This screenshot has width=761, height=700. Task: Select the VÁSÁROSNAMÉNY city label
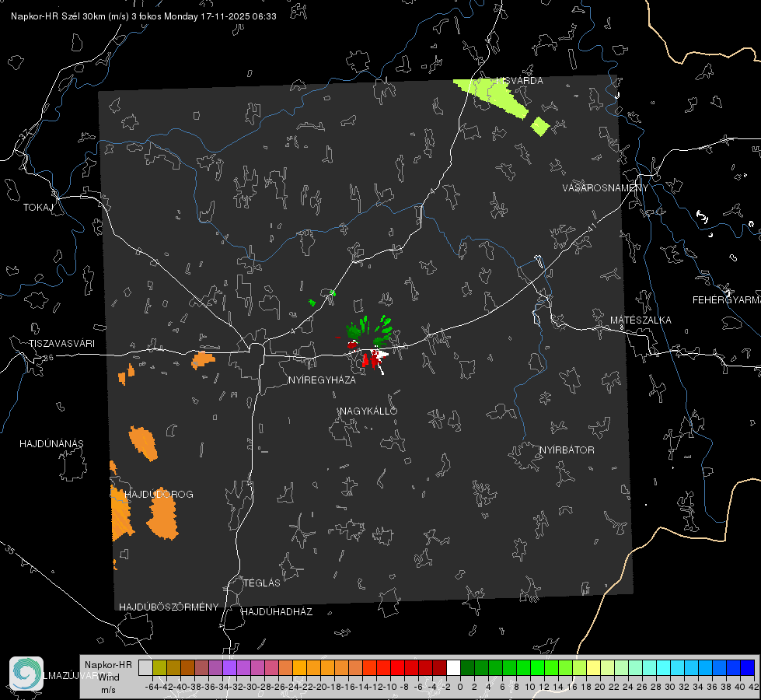[606, 187]
